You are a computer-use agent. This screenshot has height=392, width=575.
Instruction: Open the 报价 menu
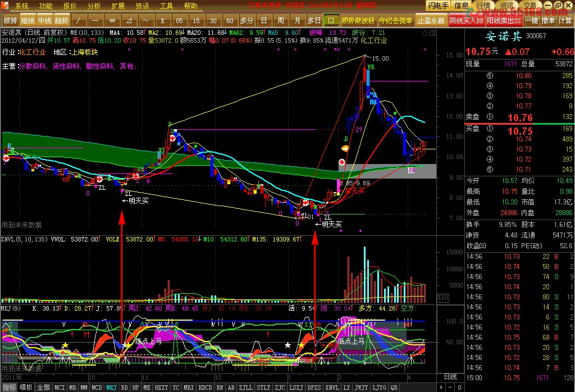click(70, 6)
